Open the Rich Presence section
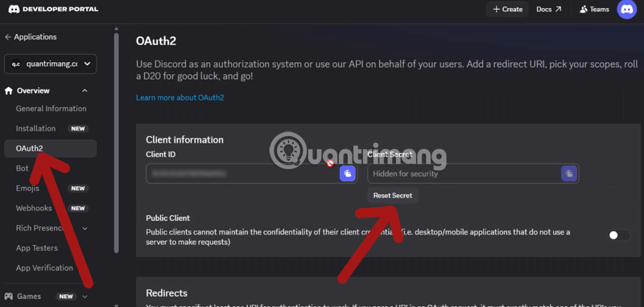Image resolution: width=644 pixels, height=307 pixels. click(x=39, y=228)
